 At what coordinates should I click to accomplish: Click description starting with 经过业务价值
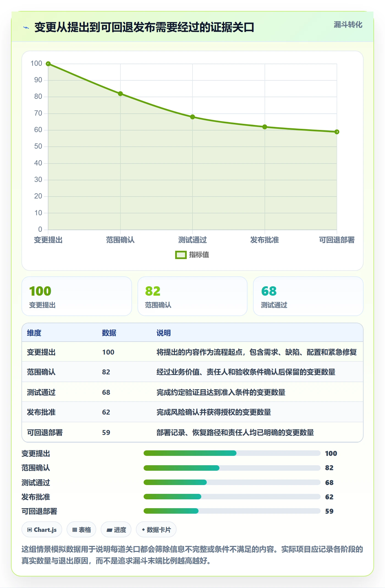[246, 372]
